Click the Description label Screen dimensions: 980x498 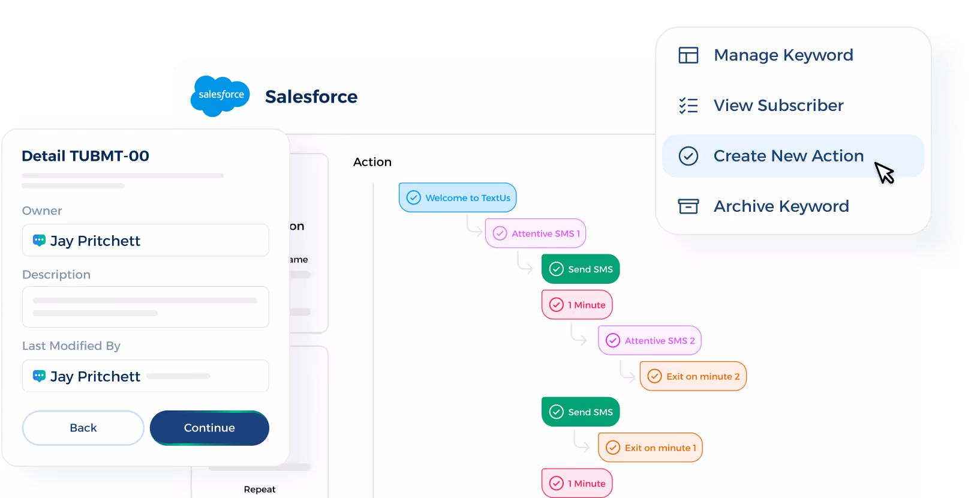[x=56, y=275]
